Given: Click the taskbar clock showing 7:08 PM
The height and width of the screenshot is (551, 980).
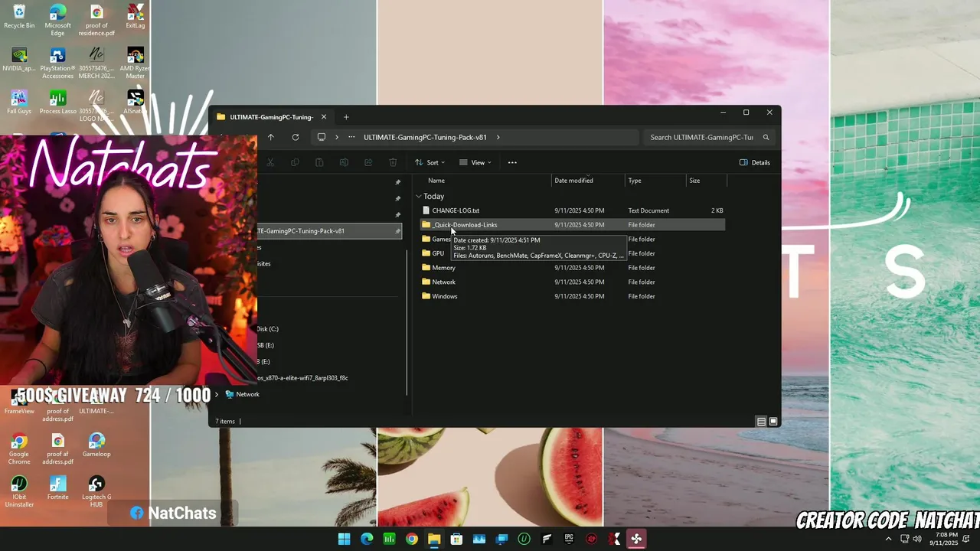Looking at the screenshot, I should pyautogui.click(x=943, y=539).
